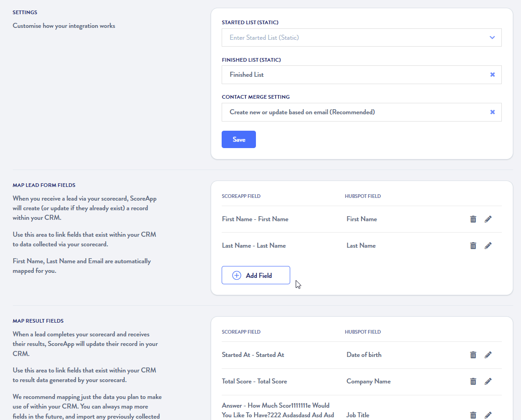
Task: Click the Company Name HubSpot field
Action: [368, 382]
